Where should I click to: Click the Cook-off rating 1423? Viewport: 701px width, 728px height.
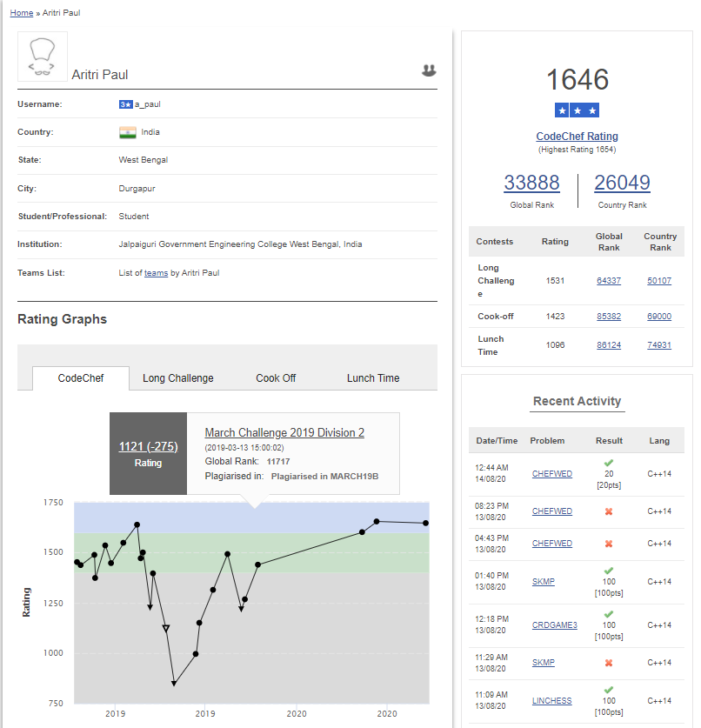coord(555,317)
